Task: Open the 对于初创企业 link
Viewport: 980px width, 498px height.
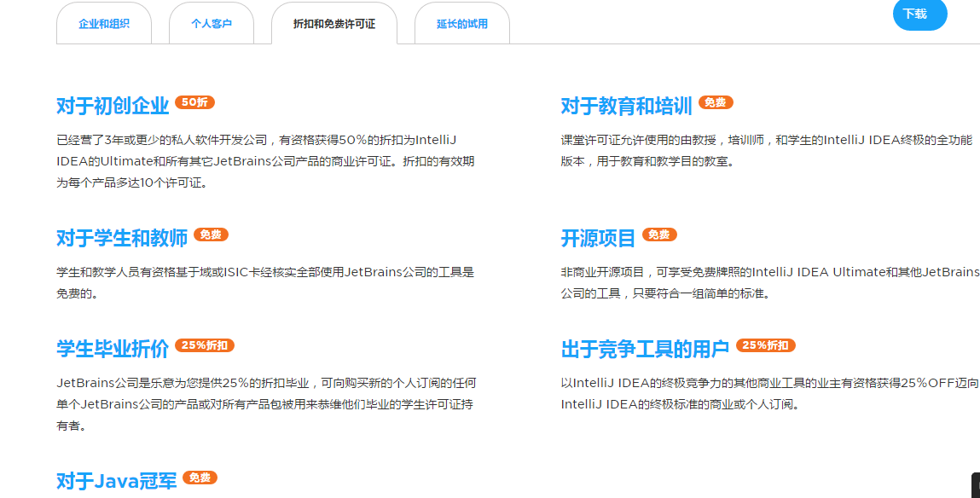Action: point(111,104)
